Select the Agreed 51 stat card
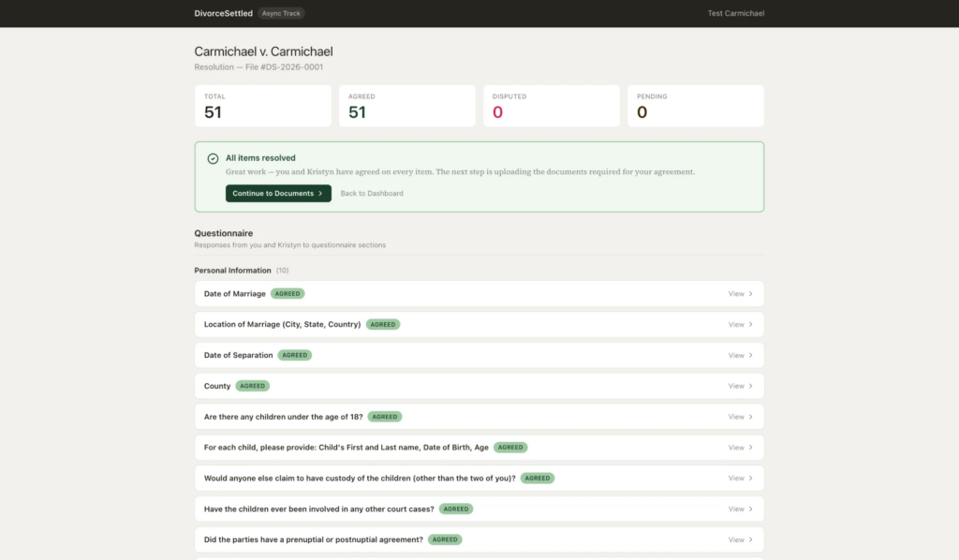This screenshot has width=959, height=560. click(407, 106)
